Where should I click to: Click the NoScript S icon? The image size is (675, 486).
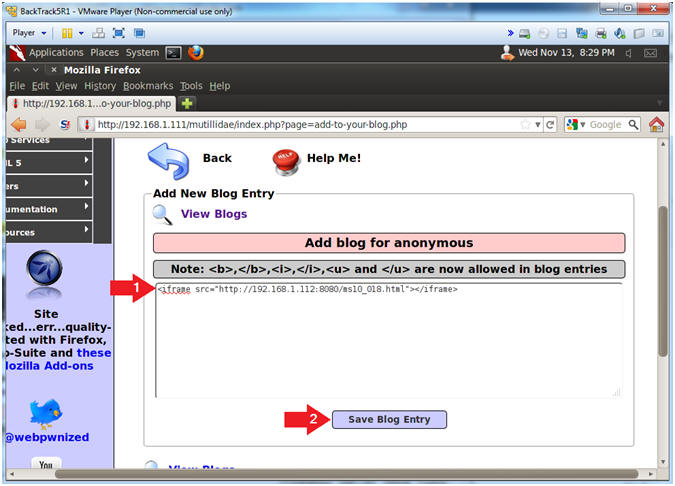tap(65, 125)
